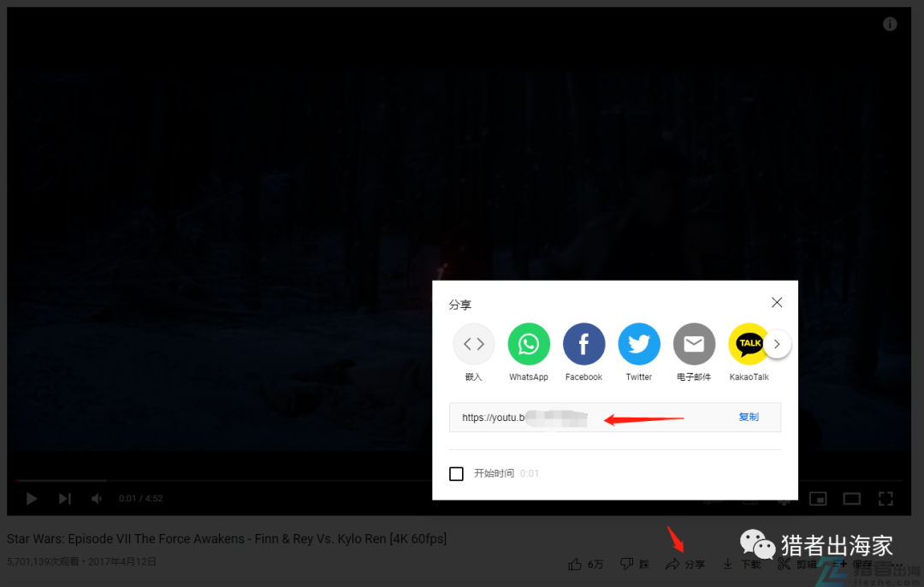This screenshot has height=587, width=924.
Task: Skip to the next video
Action: tap(65, 498)
